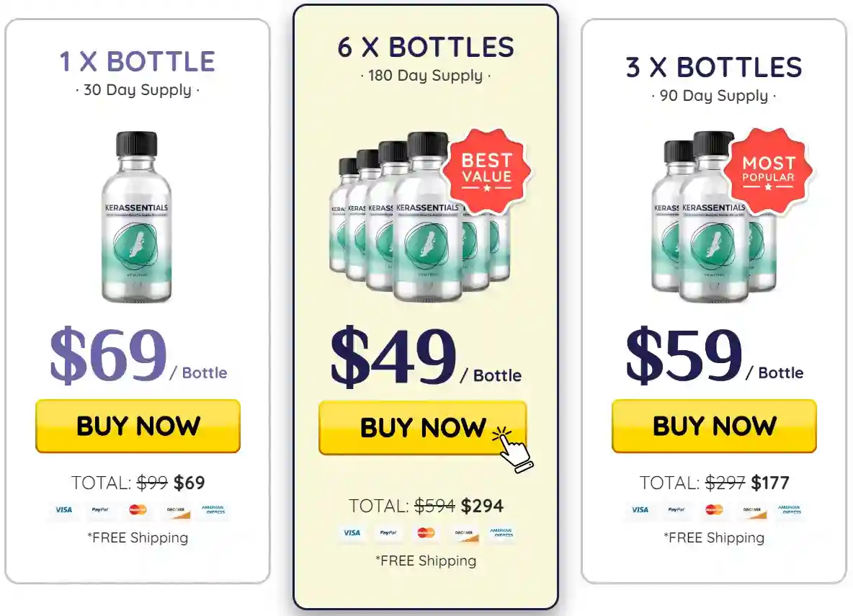This screenshot has width=853, height=616.
Task: Select the American Express icon under 6 bottles
Action: [500, 533]
